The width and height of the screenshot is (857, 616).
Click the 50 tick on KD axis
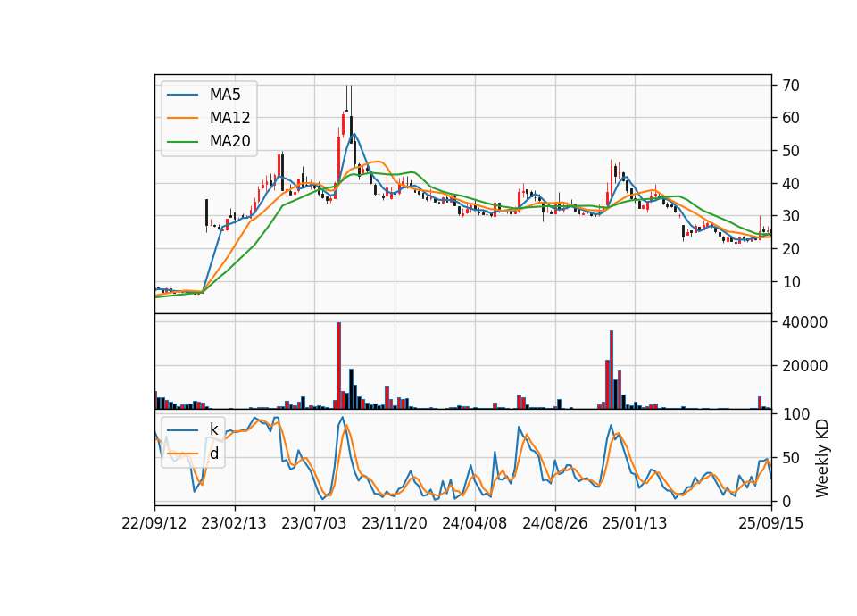click(791, 457)
